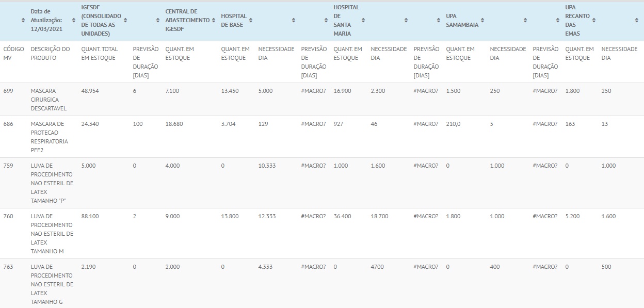Select MASCARA CIRURGICA DESCARTAVEL description
This screenshot has width=644, height=308.
(x=49, y=100)
